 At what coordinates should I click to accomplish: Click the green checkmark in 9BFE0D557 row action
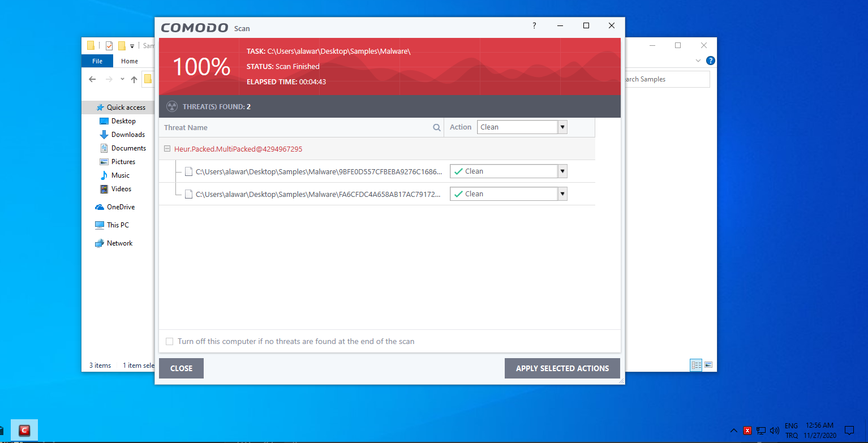[458, 171]
